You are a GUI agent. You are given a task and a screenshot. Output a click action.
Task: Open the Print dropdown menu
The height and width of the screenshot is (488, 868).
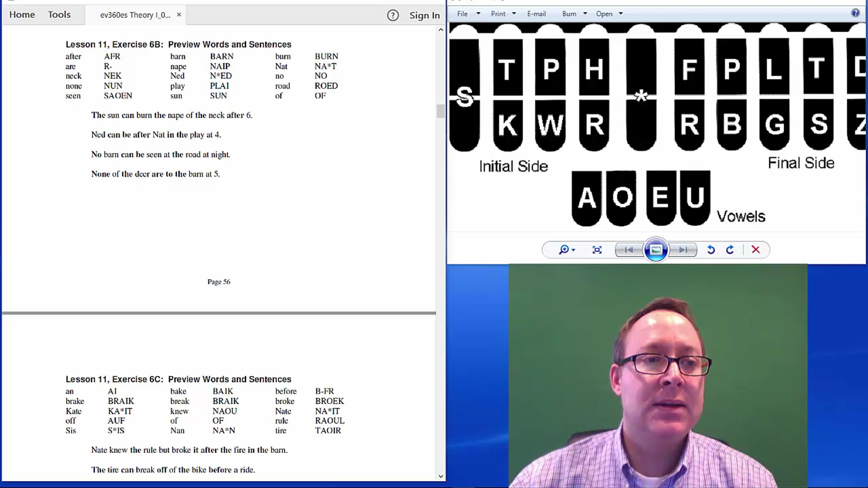coord(514,13)
